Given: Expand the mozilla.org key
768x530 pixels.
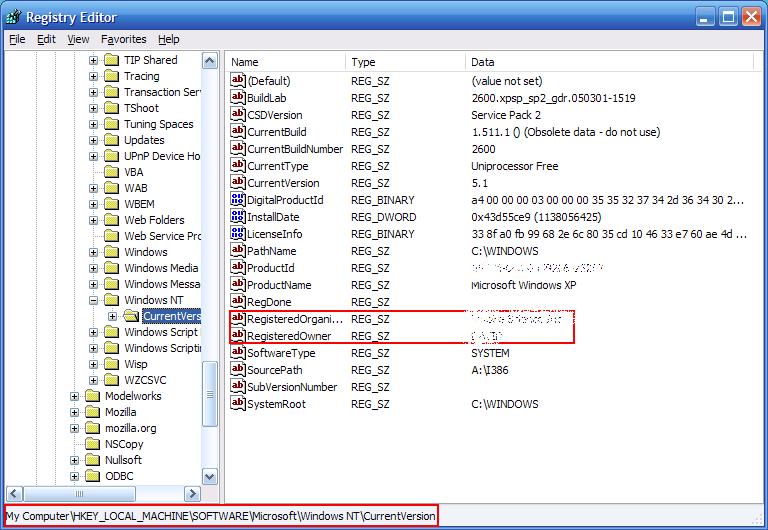Looking at the screenshot, I should click(74, 429).
